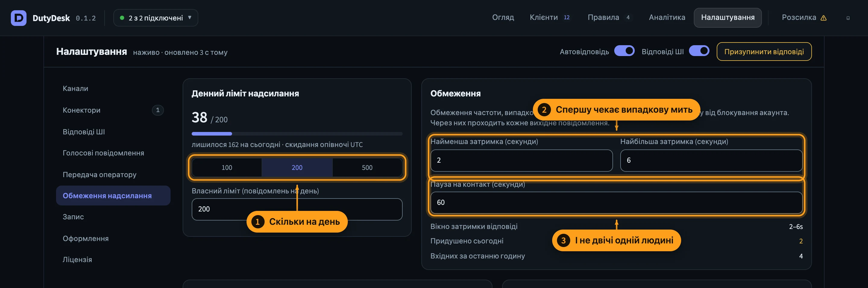Toggle the Автовідповідь switch
The height and width of the screenshot is (288, 868).
[624, 51]
